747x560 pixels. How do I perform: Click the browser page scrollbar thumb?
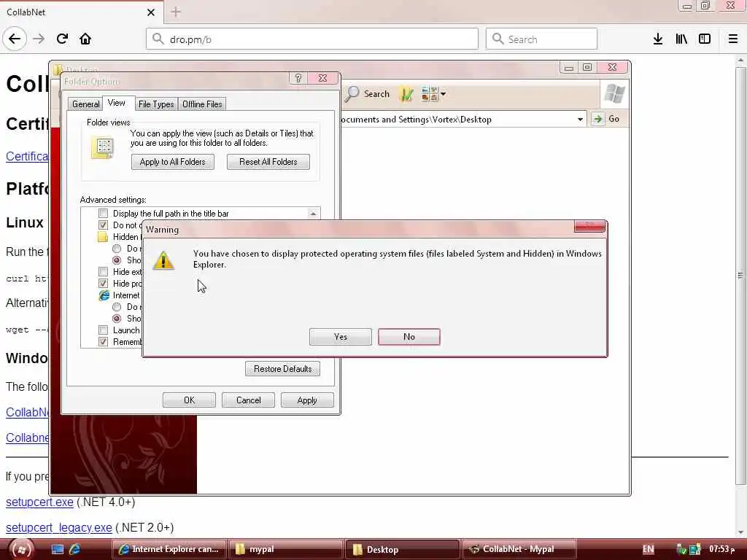[x=740, y=275]
